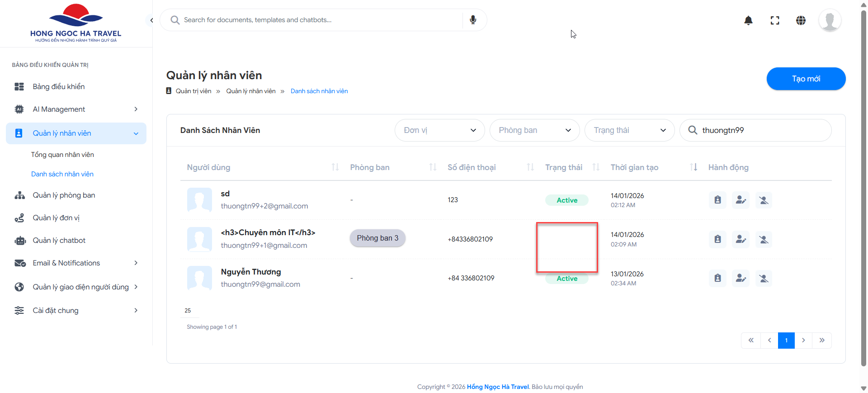Open profile details icon for thuongtn99+1 row

click(x=717, y=239)
